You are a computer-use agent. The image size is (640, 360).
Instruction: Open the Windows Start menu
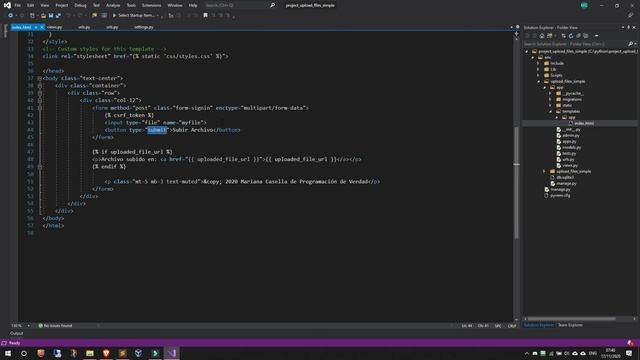pyautogui.click(x=8, y=353)
